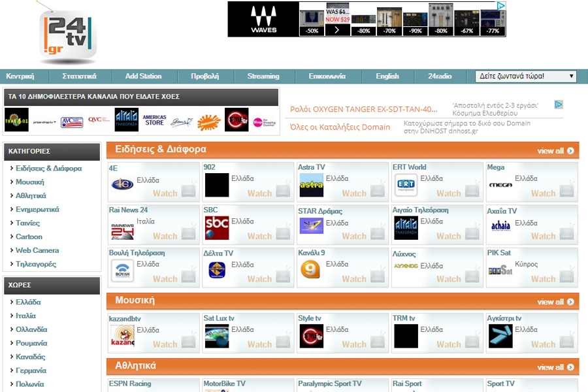Open the Ρολόι OXYGEN TANGER ad link

[363, 109]
